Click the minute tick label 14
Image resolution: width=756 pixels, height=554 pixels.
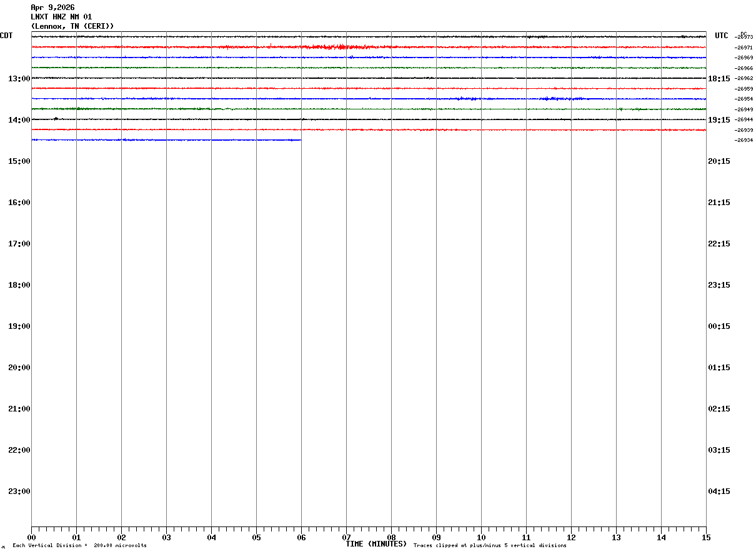(661, 538)
